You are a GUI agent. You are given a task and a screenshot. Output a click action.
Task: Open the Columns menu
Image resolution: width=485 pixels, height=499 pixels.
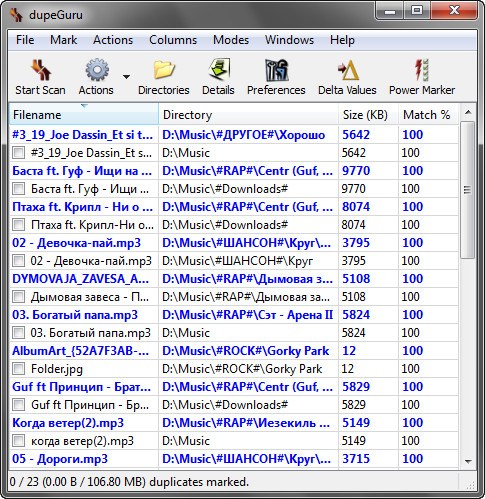173,40
